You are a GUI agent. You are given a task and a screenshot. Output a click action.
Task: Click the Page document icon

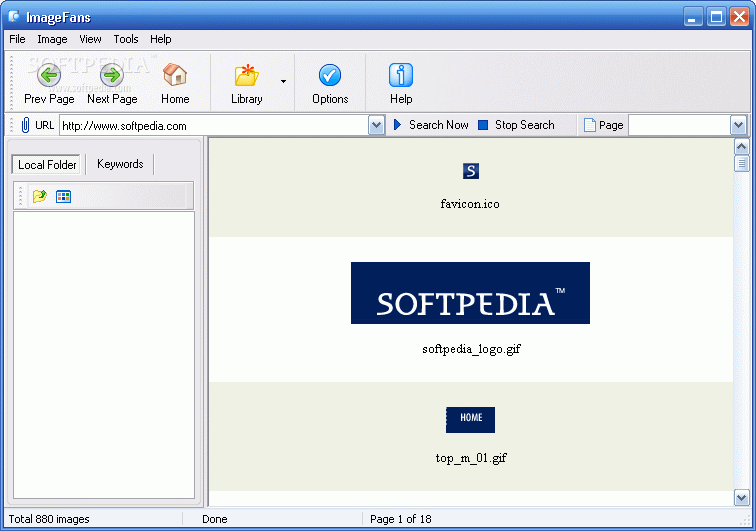[x=589, y=125]
